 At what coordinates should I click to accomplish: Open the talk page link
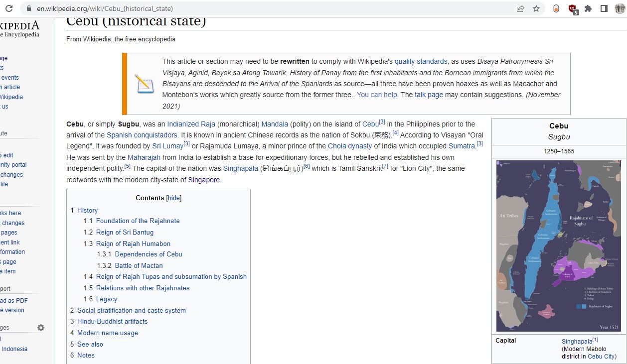(429, 95)
